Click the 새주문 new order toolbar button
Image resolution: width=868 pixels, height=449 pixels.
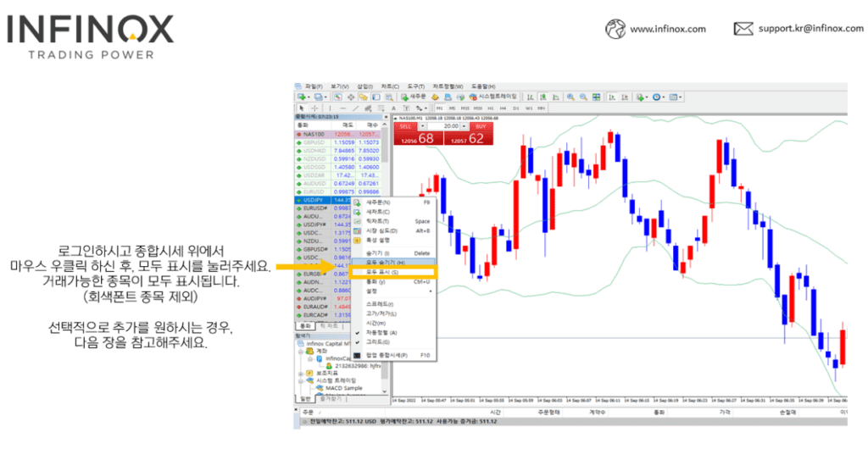click(x=414, y=97)
